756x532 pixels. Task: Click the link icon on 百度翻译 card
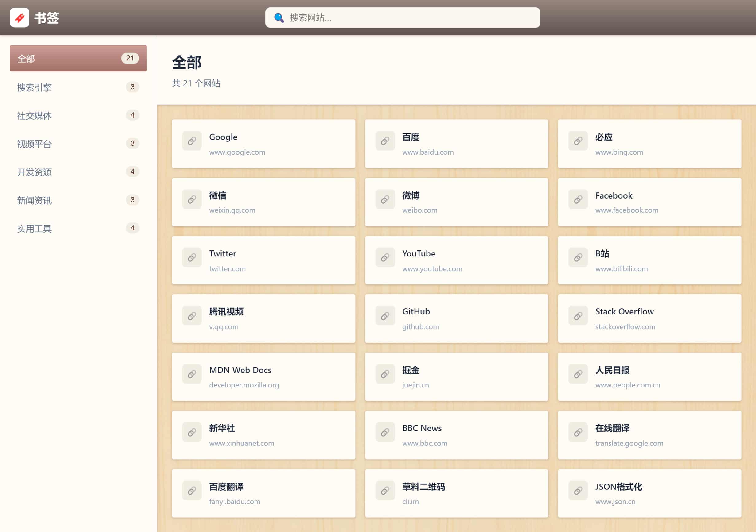pyautogui.click(x=192, y=491)
